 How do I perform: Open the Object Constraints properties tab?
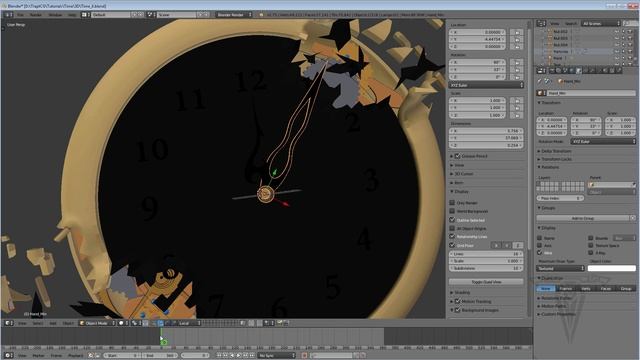coord(585,71)
